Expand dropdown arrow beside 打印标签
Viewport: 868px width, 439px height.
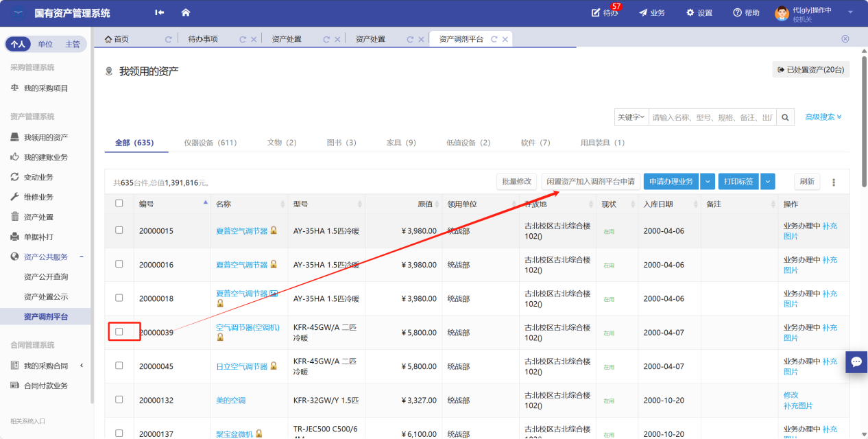pyautogui.click(x=768, y=182)
